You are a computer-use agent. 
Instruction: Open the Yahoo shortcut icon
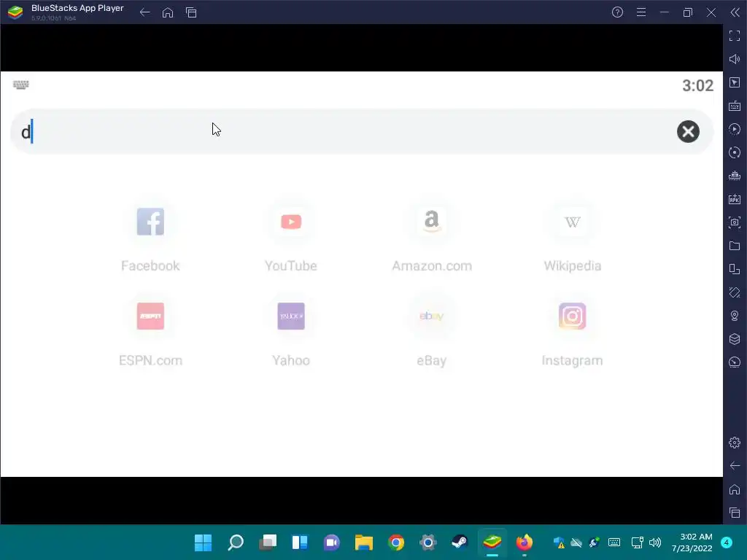[291, 316]
